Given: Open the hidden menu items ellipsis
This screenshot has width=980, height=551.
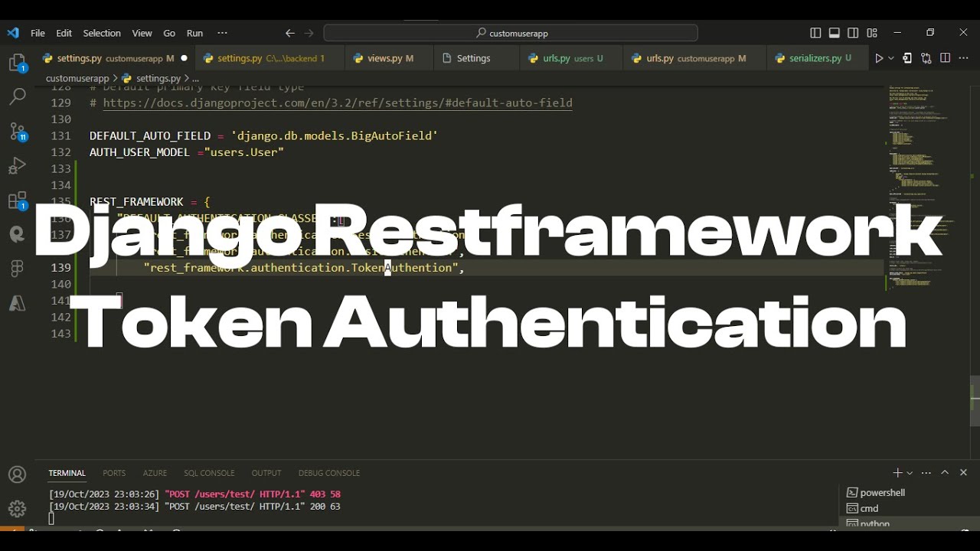Looking at the screenshot, I should [x=222, y=33].
